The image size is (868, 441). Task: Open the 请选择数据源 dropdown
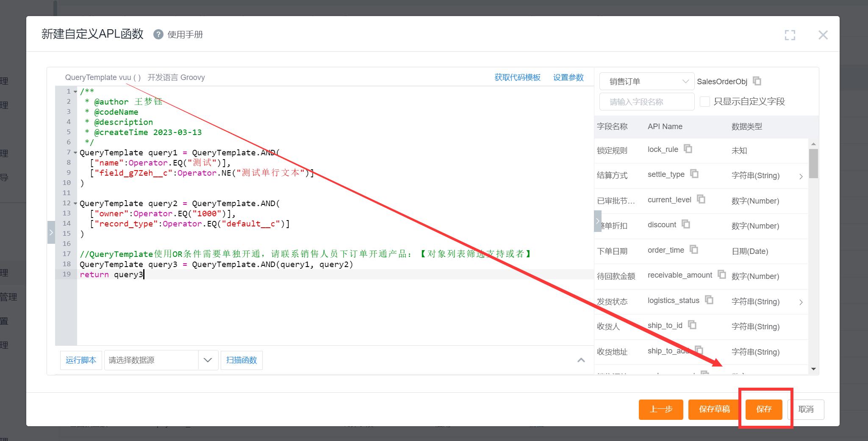pyautogui.click(x=161, y=360)
